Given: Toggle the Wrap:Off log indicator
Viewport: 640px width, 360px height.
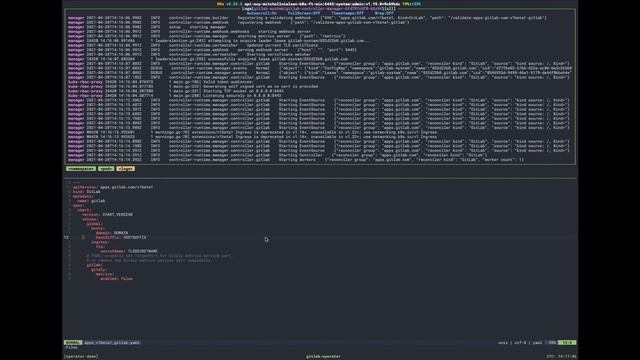Looking at the screenshot, I should pos(384,13).
